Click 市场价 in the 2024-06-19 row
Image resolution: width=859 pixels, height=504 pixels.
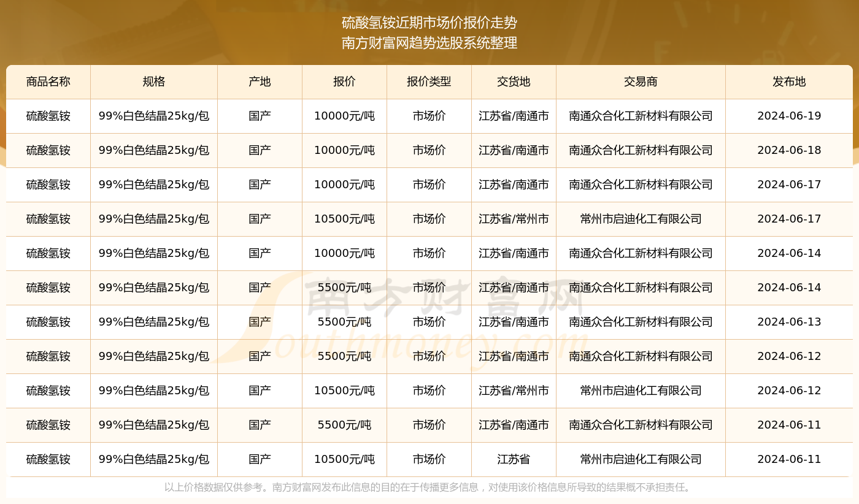click(429, 116)
